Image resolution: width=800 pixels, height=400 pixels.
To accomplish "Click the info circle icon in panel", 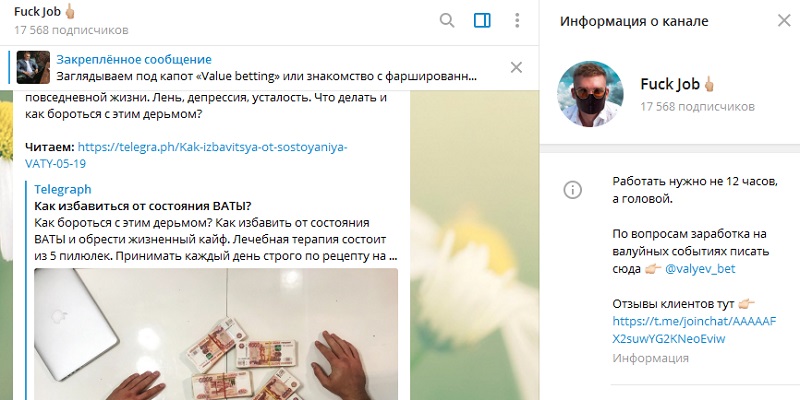I will (x=572, y=190).
